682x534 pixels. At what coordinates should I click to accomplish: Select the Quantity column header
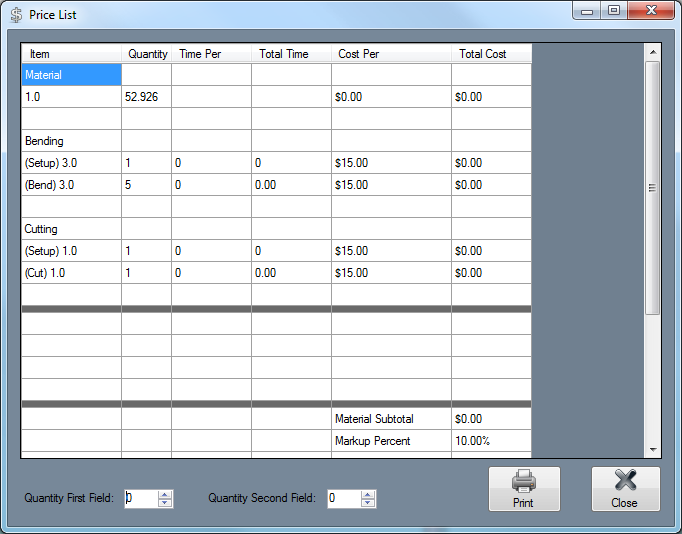(147, 53)
